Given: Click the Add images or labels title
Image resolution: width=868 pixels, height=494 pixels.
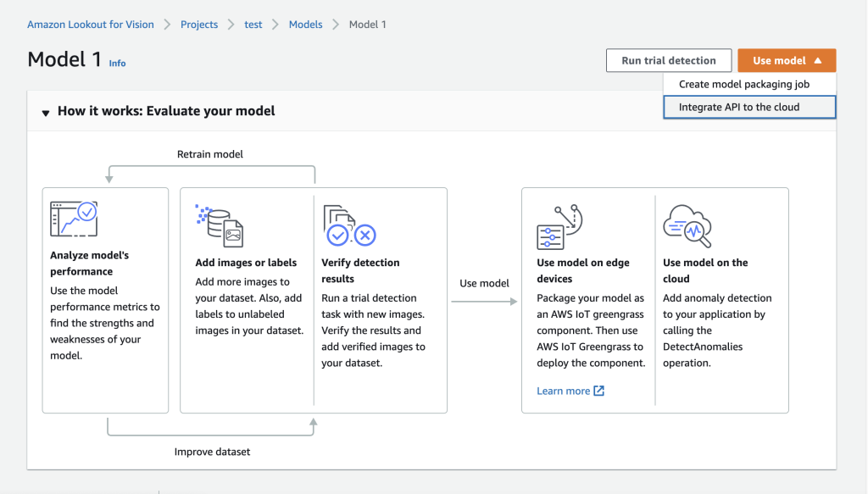Looking at the screenshot, I should pyautogui.click(x=246, y=262).
